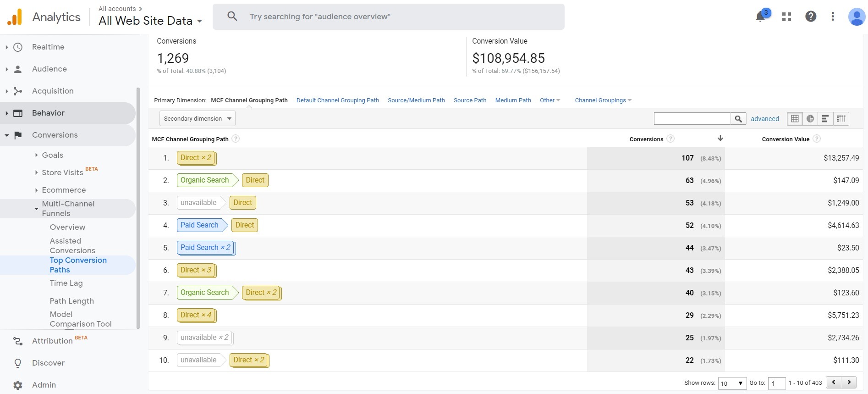Open the Model Comparison Tool

[x=80, y=319]
